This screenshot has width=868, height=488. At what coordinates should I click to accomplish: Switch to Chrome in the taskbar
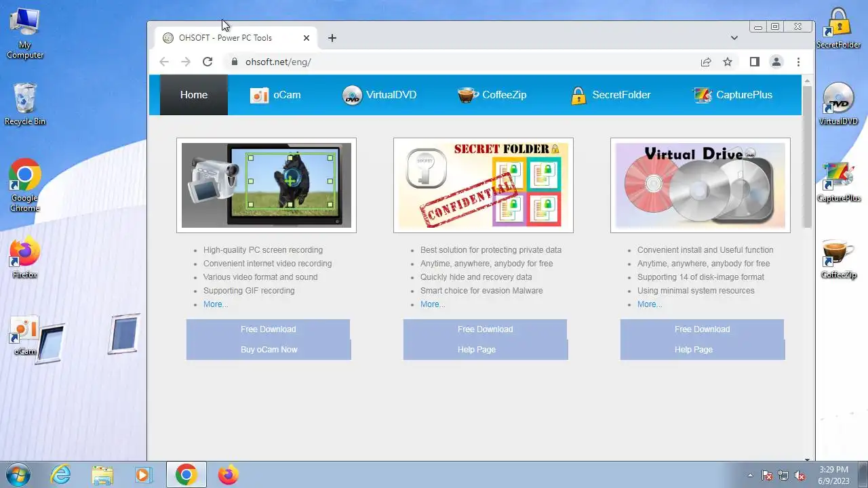[186, 475]
